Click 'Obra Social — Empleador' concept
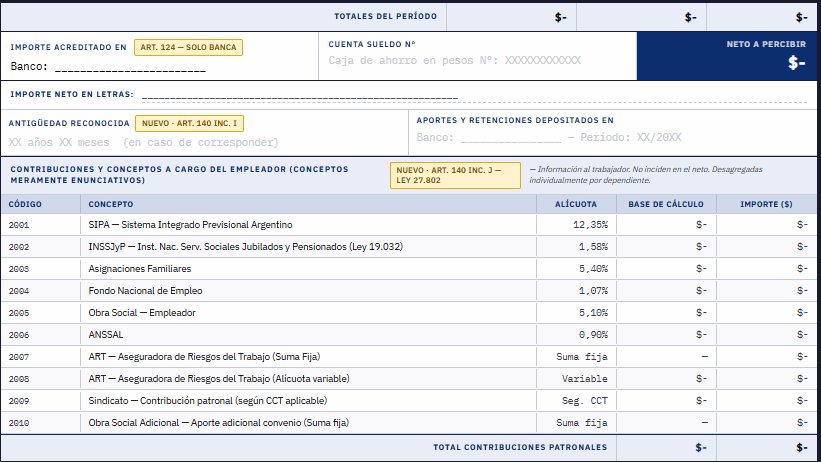 [142, 313]
